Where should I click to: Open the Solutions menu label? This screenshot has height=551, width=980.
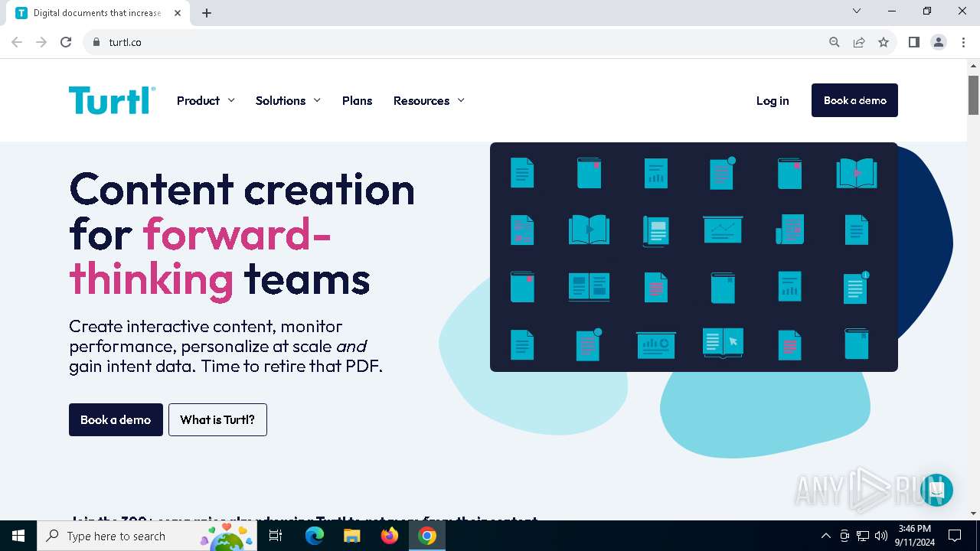(280, 100)
